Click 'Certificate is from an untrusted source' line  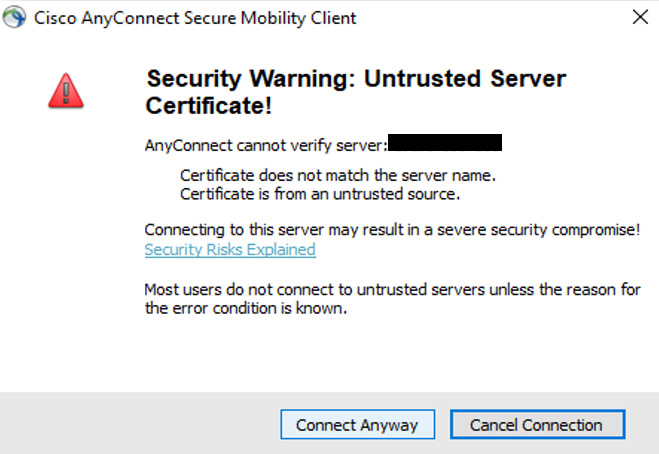[320, 194]
